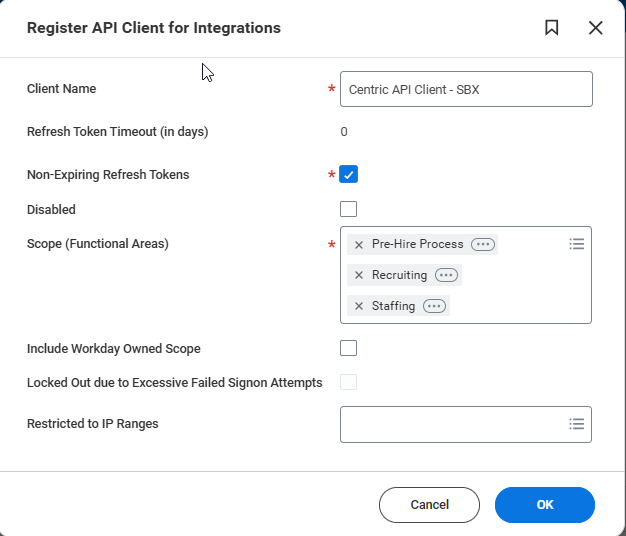The height and width of the screenshot is (536, 626).
Task: Check the Disabled checkbox
Action: [349, 209]
